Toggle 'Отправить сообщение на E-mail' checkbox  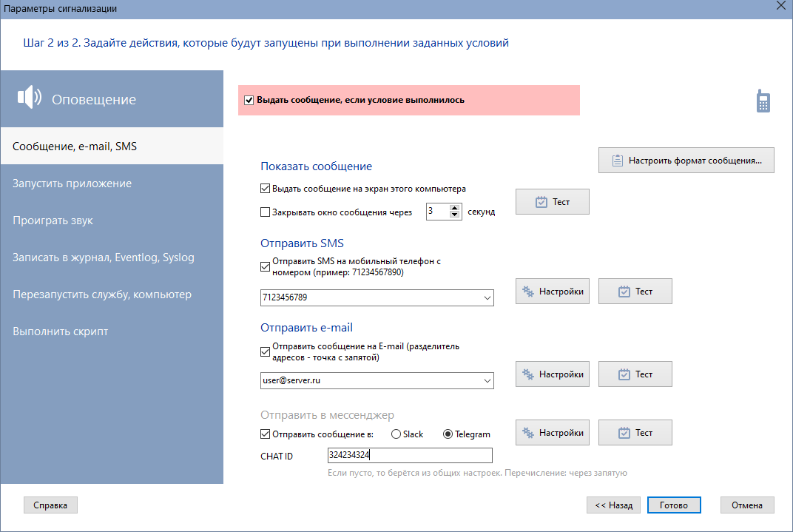coord(265,352)
